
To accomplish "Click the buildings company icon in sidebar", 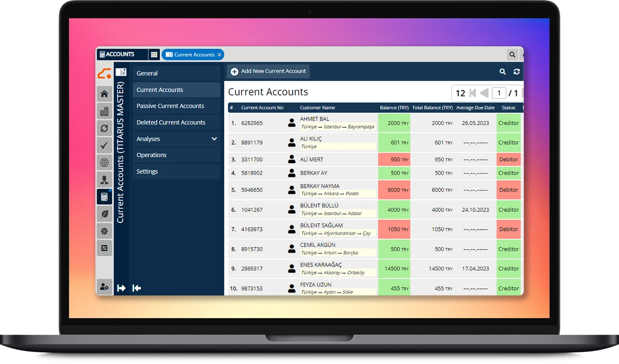I will (104, 111).
